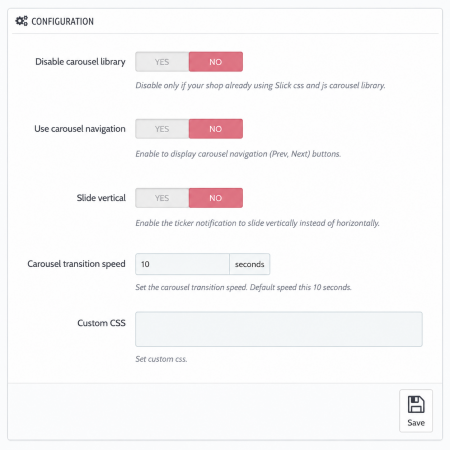Click the seconds unit addon
The width and height of the screenshot is (450, 450).
[x=250, y=264]
